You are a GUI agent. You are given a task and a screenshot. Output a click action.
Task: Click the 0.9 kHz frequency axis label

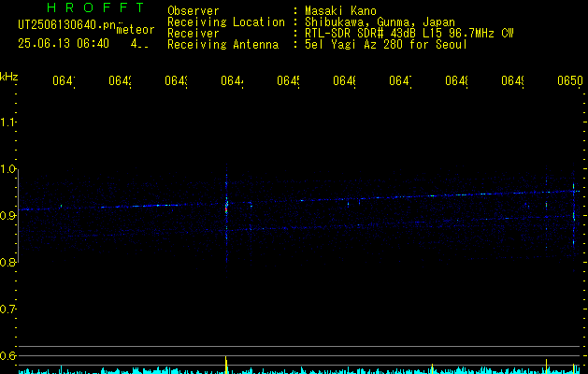[x=7, y=216]
